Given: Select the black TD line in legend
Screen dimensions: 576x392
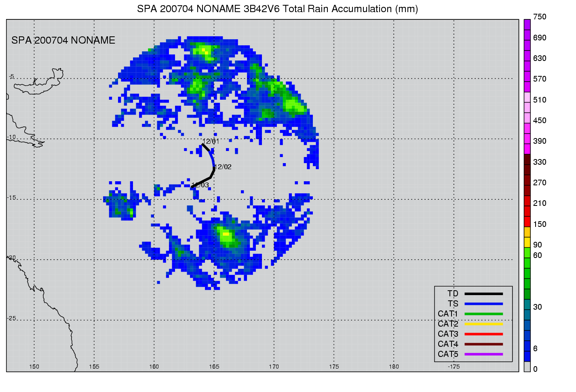Looking at the screenshot, I should (x=483, y=294).
